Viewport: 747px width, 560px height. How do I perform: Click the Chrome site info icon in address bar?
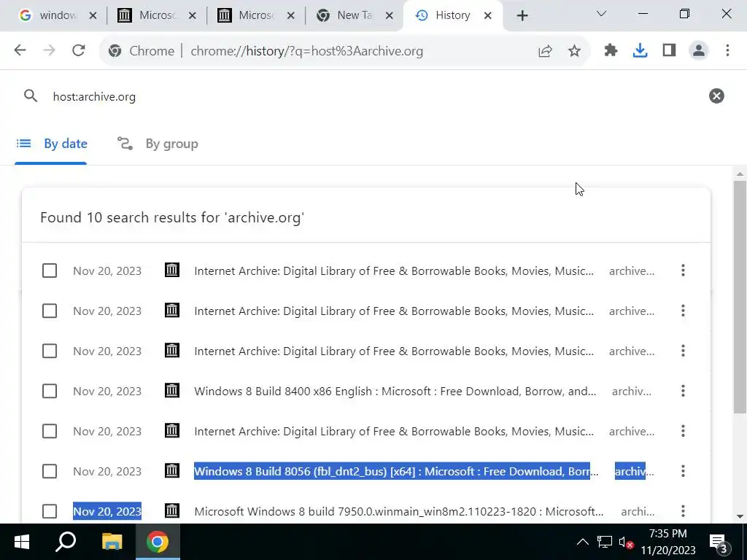coord(115,51)
